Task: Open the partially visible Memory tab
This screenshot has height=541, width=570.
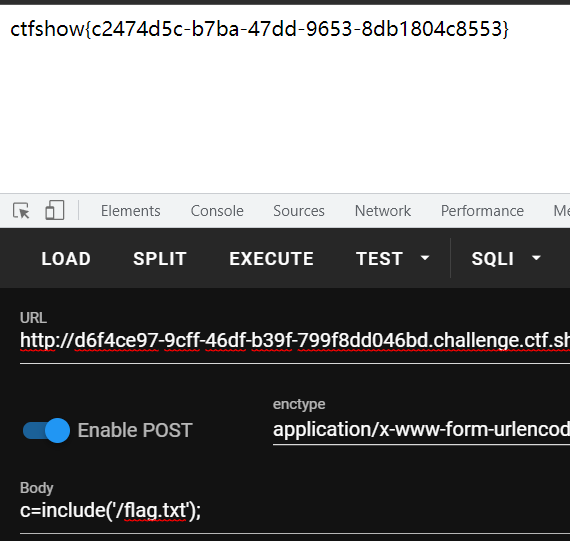Action: 561,211
